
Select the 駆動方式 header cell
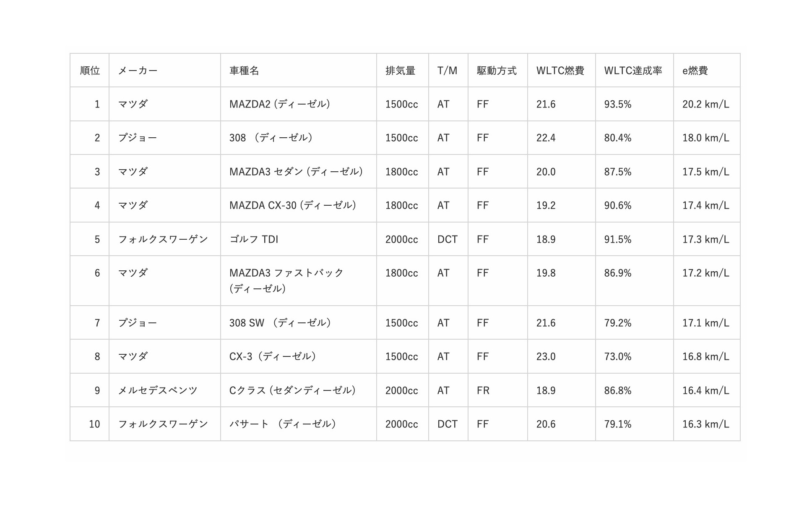(497, 71)
